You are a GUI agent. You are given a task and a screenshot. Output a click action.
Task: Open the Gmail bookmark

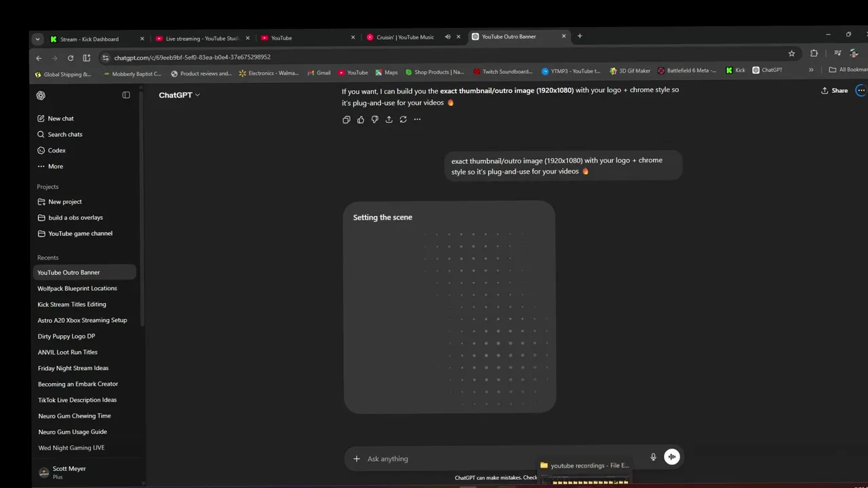319,73
